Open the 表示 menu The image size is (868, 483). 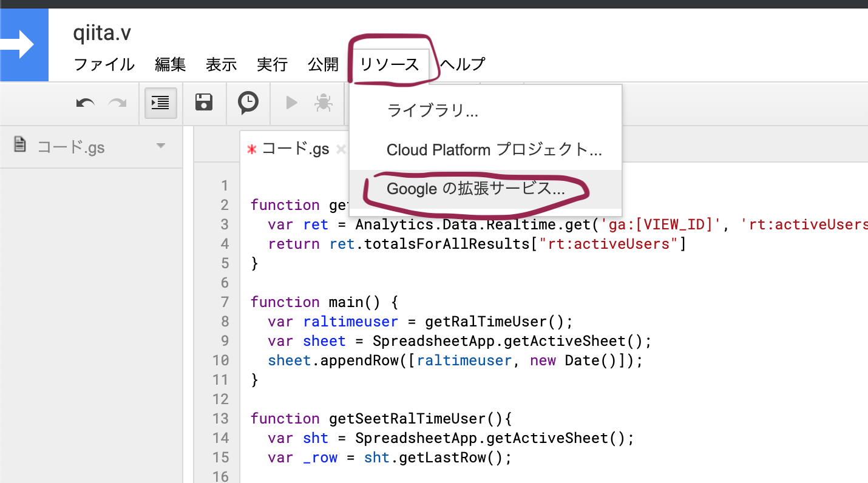coord(221,64)
